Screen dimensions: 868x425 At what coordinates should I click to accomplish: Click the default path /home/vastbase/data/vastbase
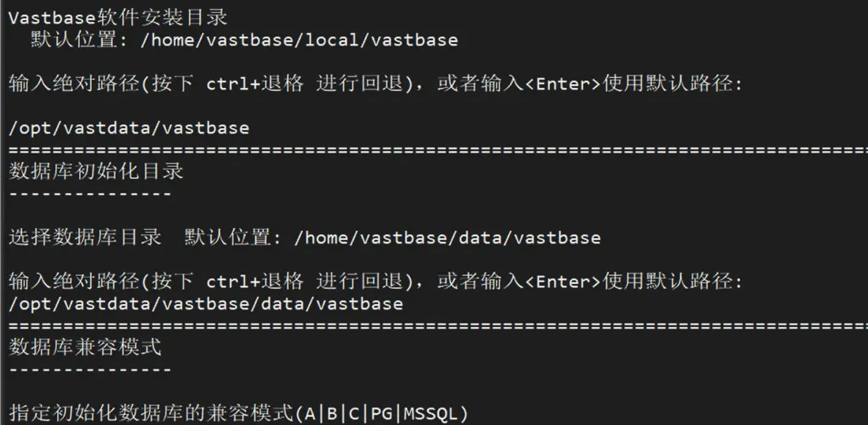[x=447, y=237]
